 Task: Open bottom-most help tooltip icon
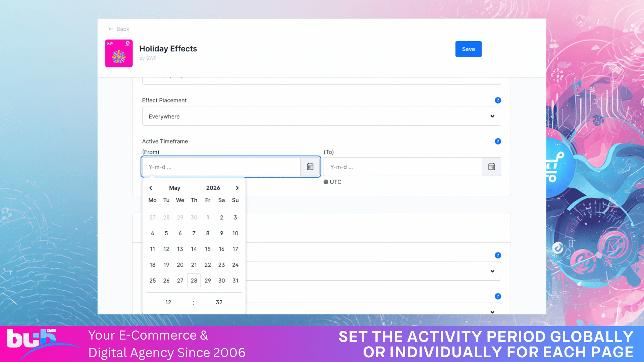click(498, 296)
